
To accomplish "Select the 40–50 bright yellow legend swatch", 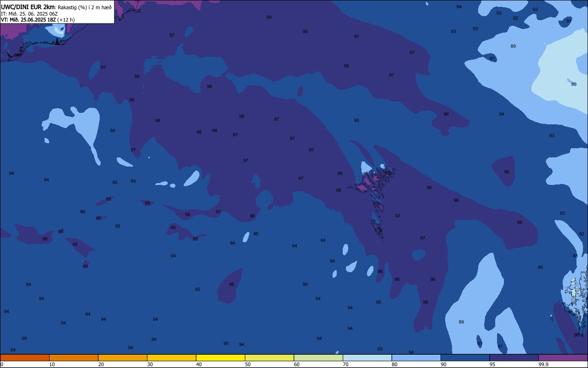I will (220, 357).
